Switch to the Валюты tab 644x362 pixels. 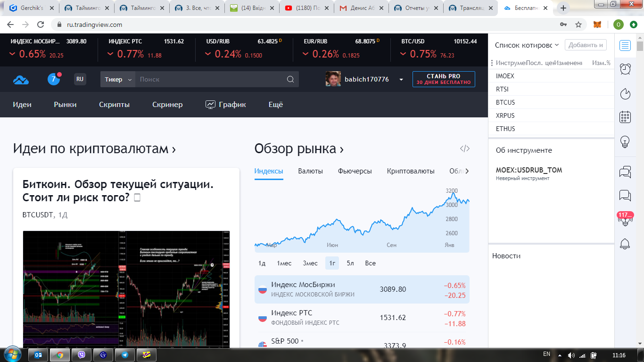(311, 171)
